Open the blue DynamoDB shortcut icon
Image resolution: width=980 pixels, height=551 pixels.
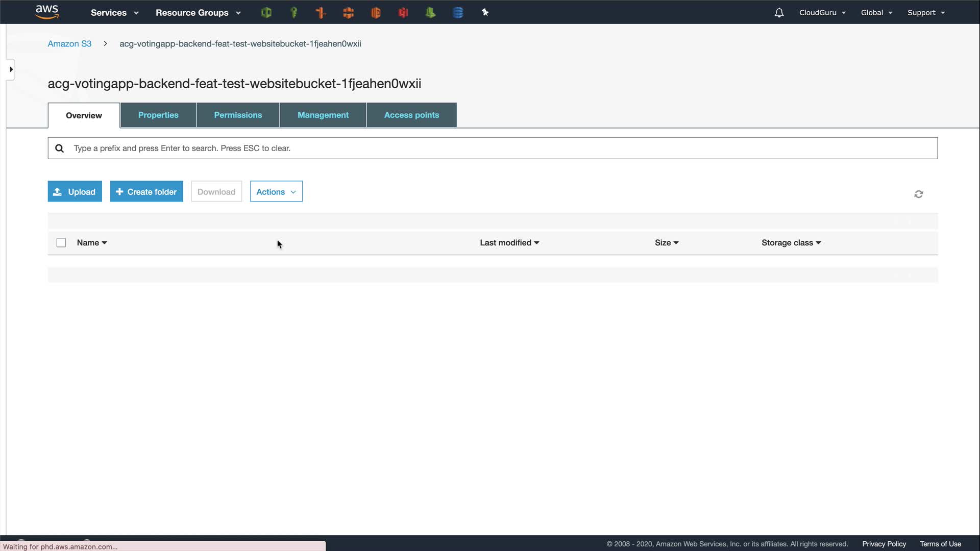point(458,13)
